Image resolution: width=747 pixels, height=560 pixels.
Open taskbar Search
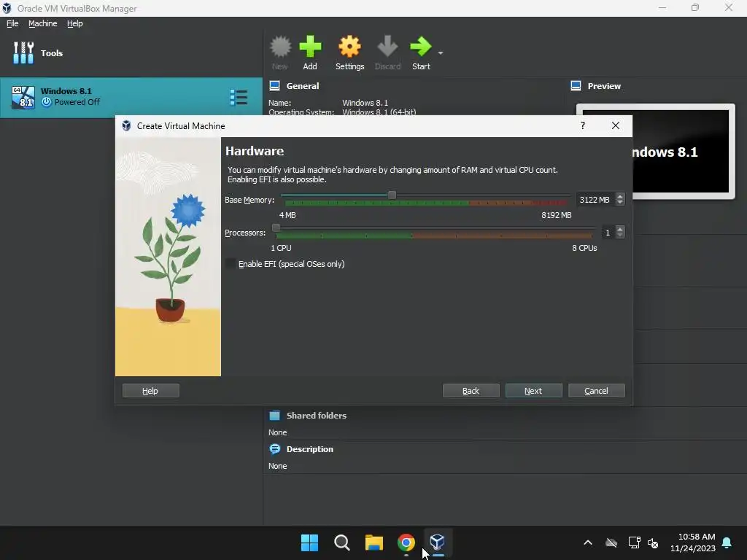[342, 542]
